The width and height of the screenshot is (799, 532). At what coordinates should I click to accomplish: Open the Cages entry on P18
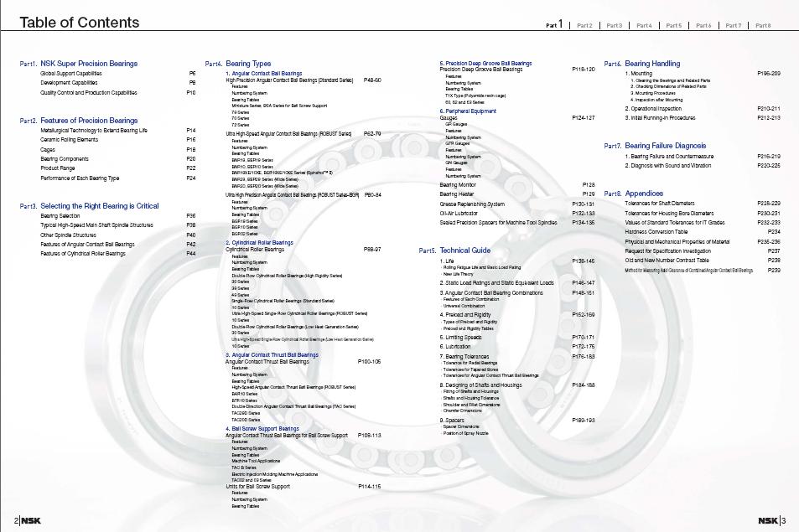pyautogui.click(x=48, y=150)
